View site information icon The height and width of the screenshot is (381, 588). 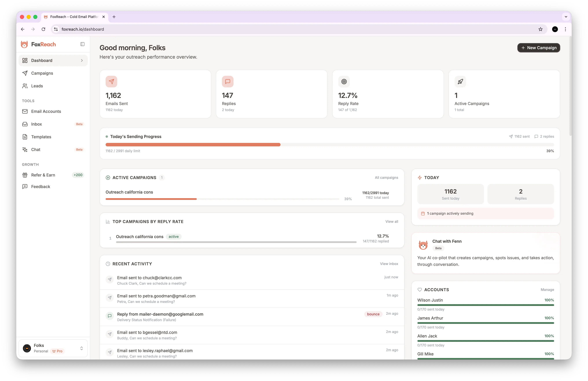(x=56, y=29)
